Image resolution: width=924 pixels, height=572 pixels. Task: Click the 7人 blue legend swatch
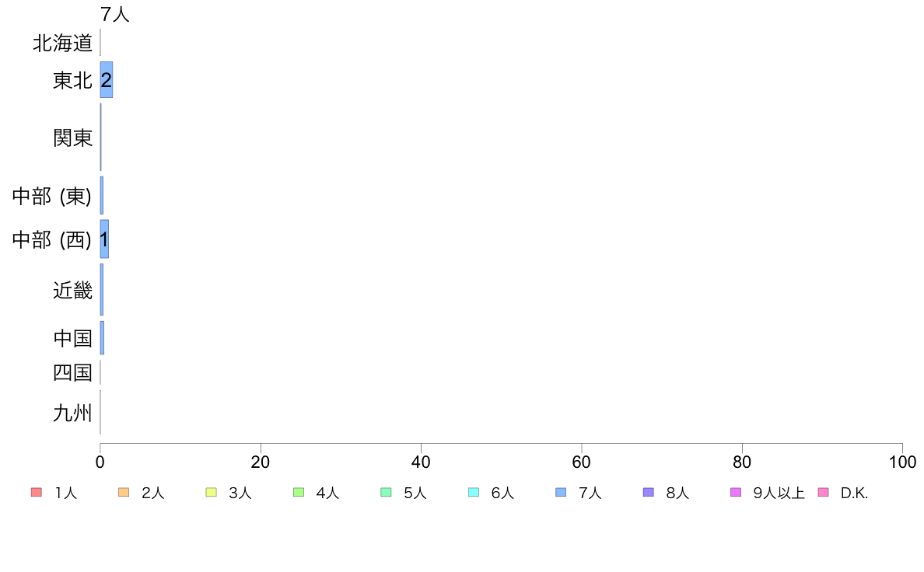tap(561, 493)
